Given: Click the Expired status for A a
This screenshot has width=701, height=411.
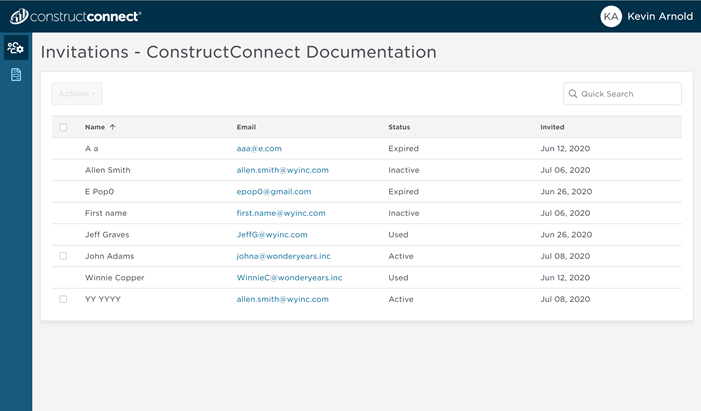Looking at the screenshot, I should pos(404,148).
